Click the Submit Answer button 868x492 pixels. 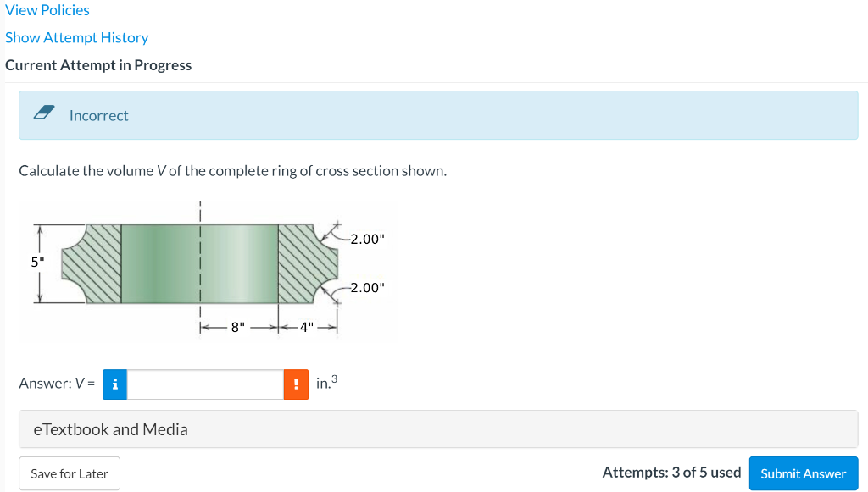[x=803, y=473]
